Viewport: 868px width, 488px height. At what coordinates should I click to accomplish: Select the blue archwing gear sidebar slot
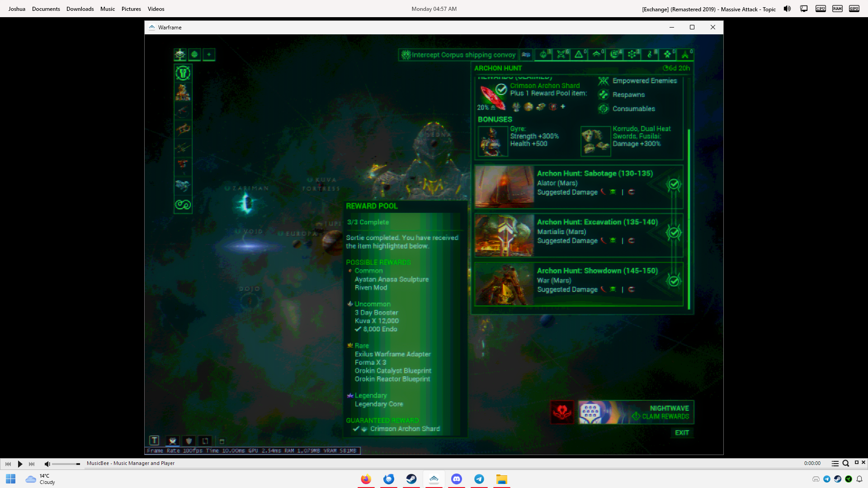click(183, 185)
